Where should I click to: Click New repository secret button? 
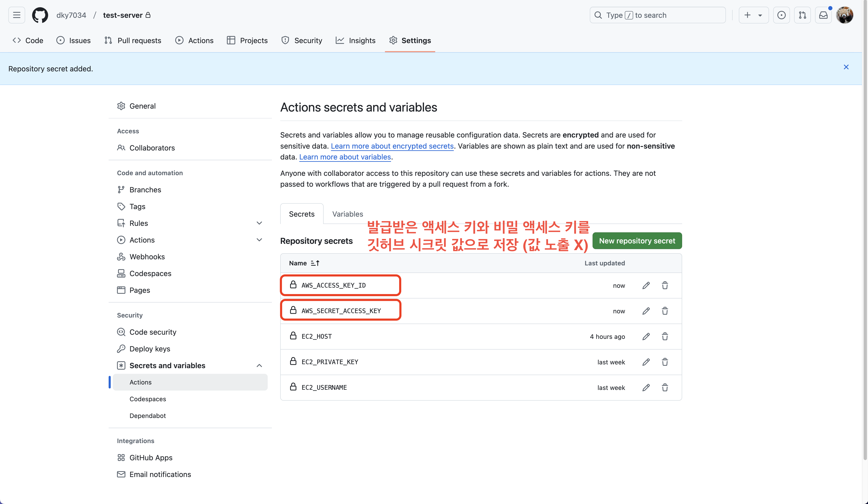click(x=637, y=241)
